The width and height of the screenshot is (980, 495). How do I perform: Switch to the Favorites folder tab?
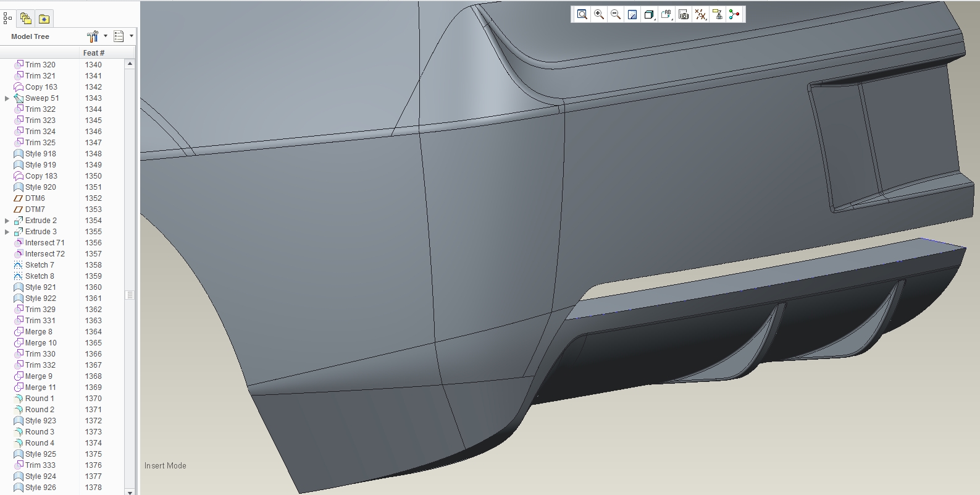pos(44,19)
